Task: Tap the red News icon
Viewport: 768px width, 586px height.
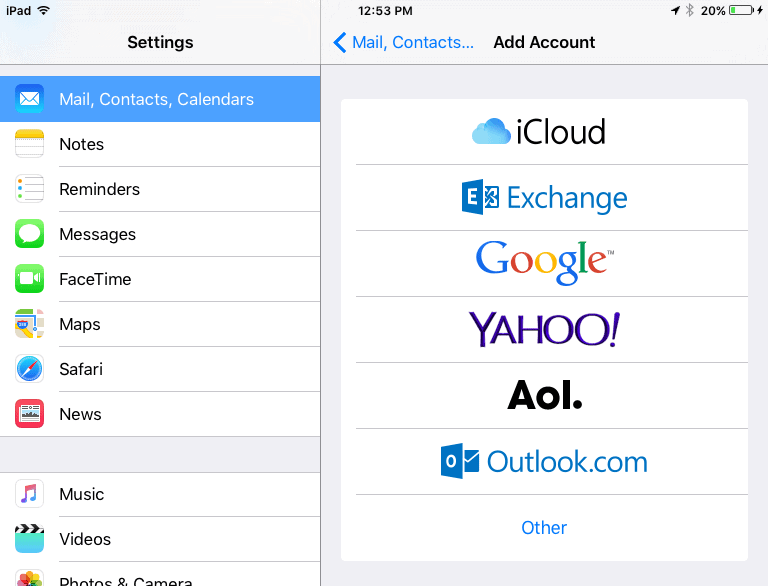Action: [x=29, y=414]
